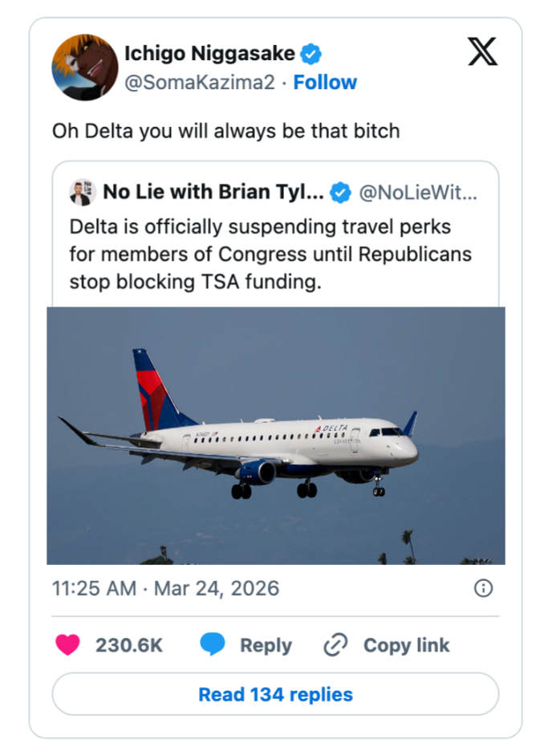Viewport: 552px width, 756px height.
Task: Click the blue reply speech bubble icon
Action: [x=212, y=645]
